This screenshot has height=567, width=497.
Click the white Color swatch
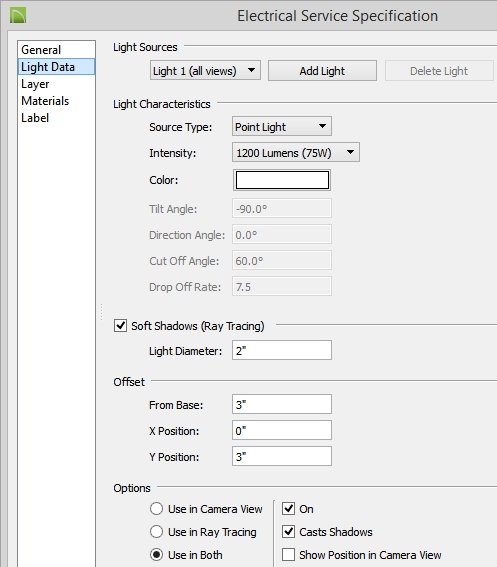pyautogui.click(x=282, y=180)
